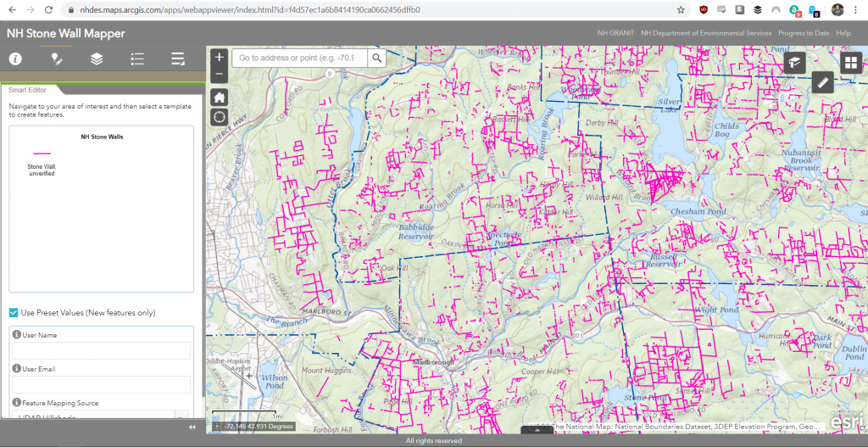868x447 pixels.
Task: Open the Chrome profile avatar
Action: 837,10
